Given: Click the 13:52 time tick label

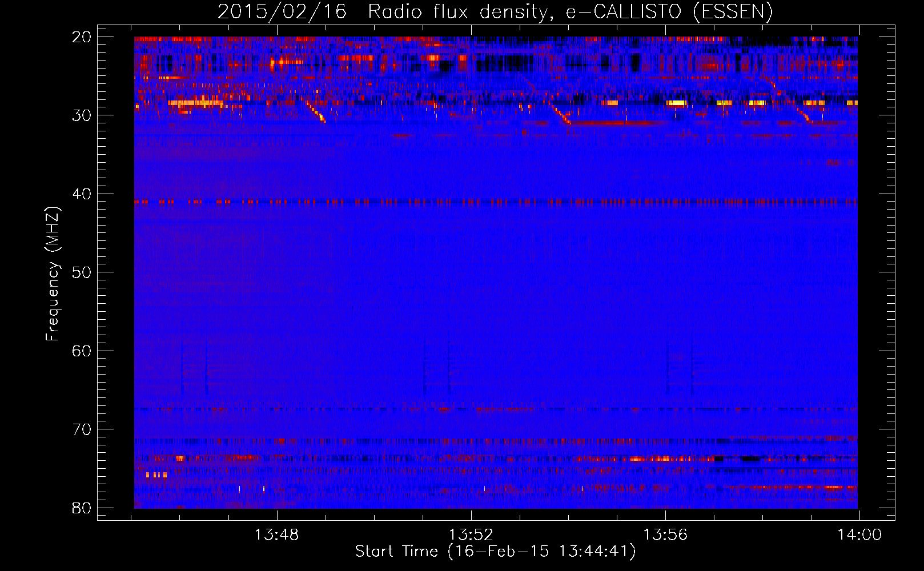Looking at the screenshot, I should [x=471, y=534].
